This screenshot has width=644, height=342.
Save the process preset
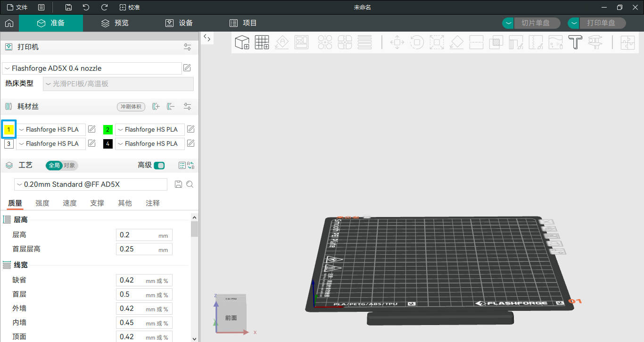pyautogui.click(x=178, y=184)
